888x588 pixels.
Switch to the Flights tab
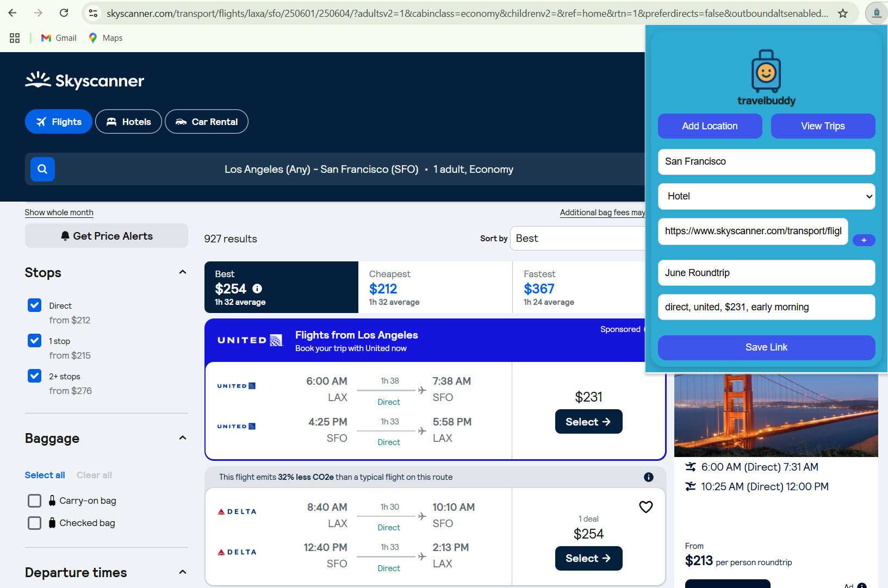point(59,122)
